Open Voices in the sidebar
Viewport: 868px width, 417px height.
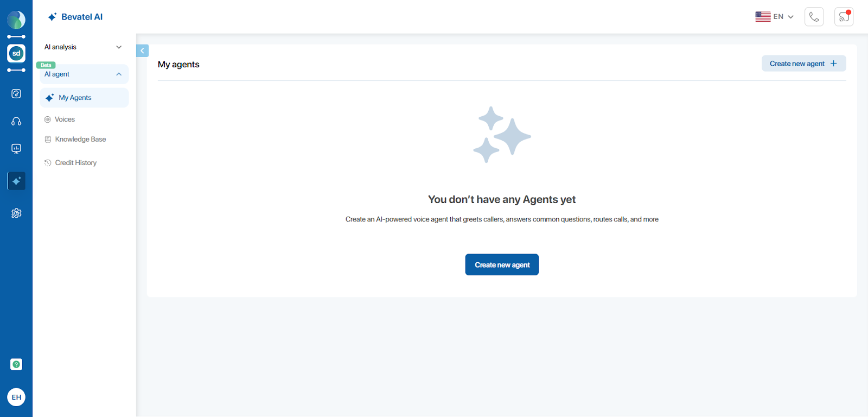pyautogui.click(x=65, y=119)
